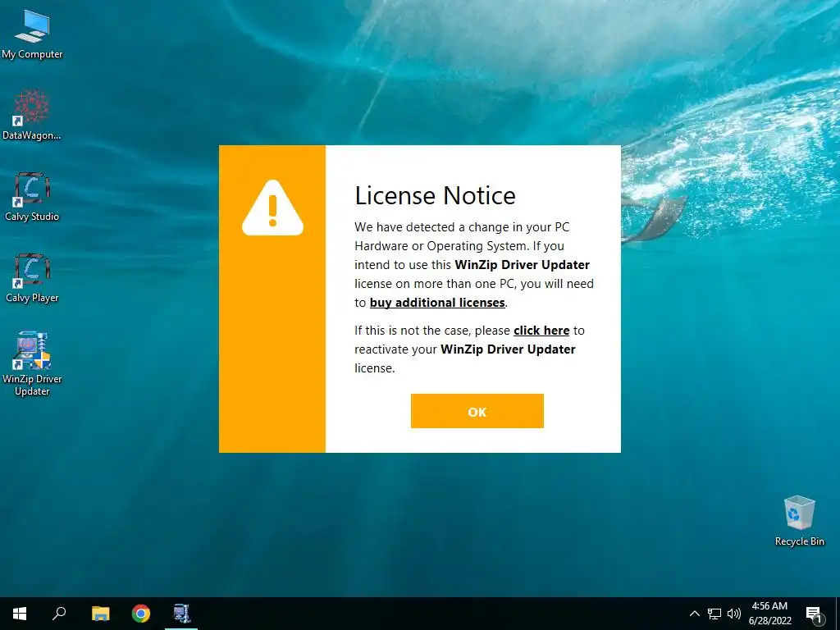Open the network status tray icon

point(714,614)
